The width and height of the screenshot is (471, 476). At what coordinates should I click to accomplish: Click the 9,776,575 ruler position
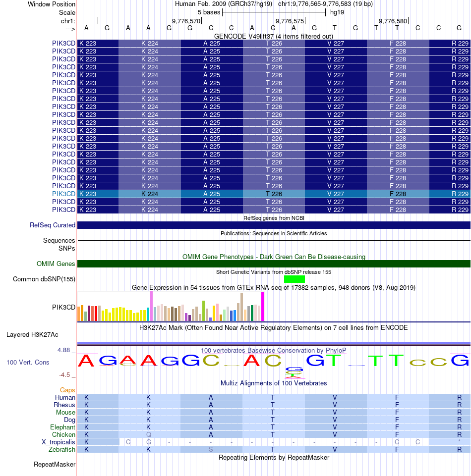point(290,21)
